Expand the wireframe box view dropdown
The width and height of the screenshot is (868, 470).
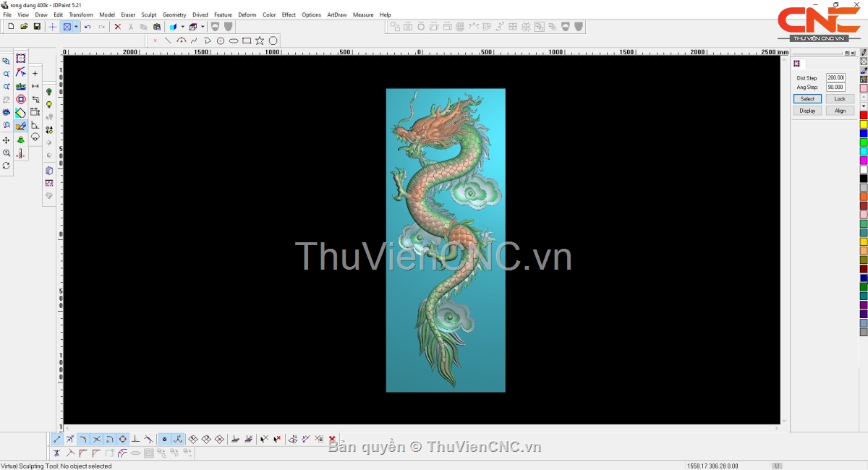pos(203,27)
